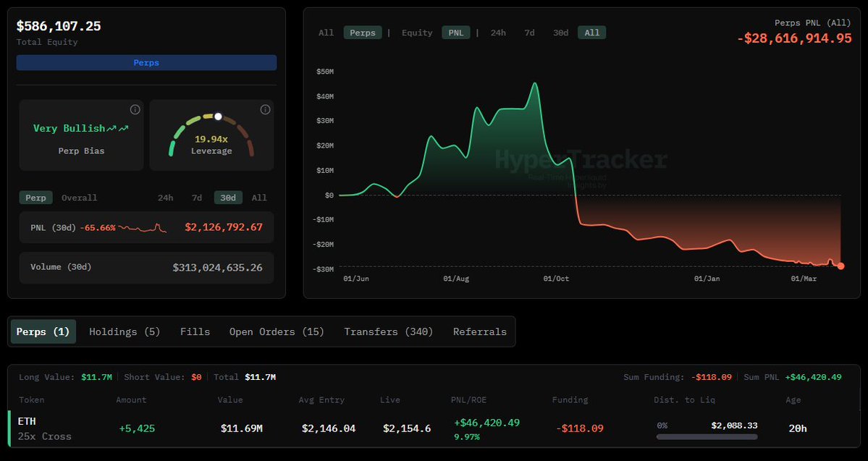The height and width of the screenshot is (461, 868).
Task: Switch stats from Perp to Overall view
Action: coord(79,197)
